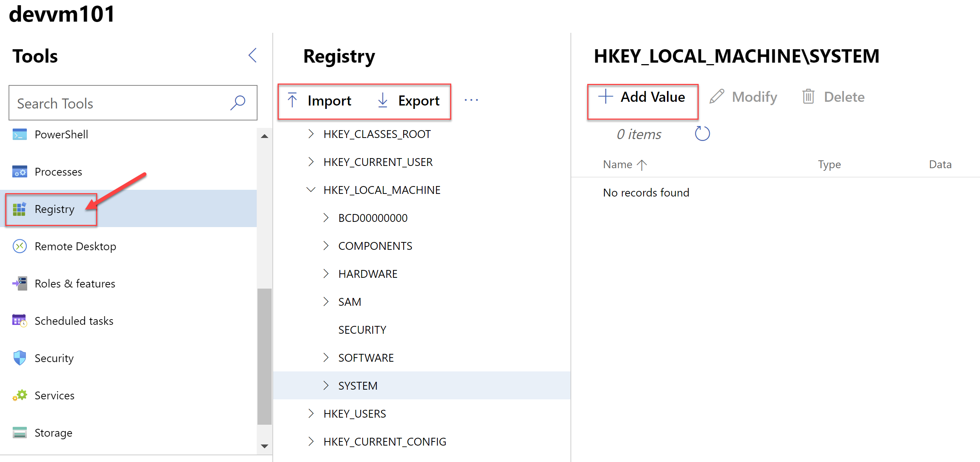The height and width of the screenshot is (462, 980).
Task: Click the Import button
Action: pyautogui.click(x=319, y=101)
